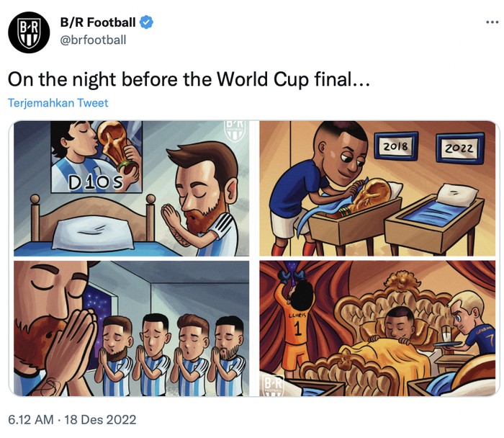Open the tweet's more options menu
This screenshot has width=504, height=438.
491,22
